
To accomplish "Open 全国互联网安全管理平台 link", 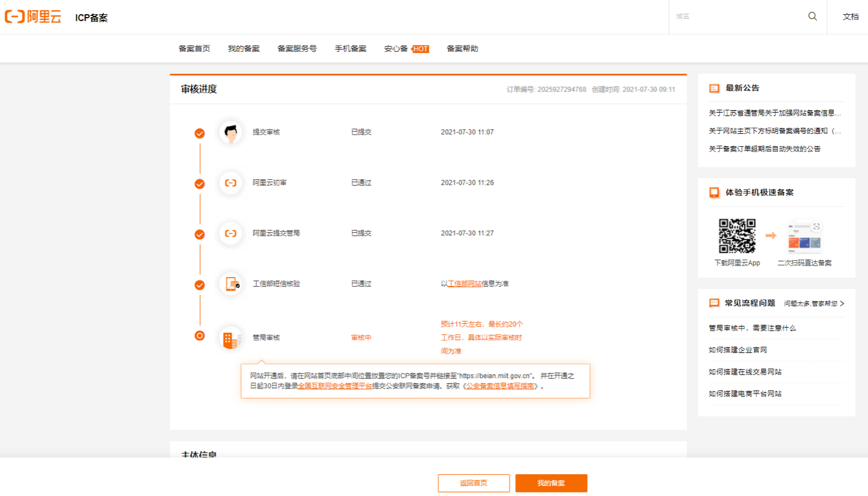I will (x=335, y=386).
